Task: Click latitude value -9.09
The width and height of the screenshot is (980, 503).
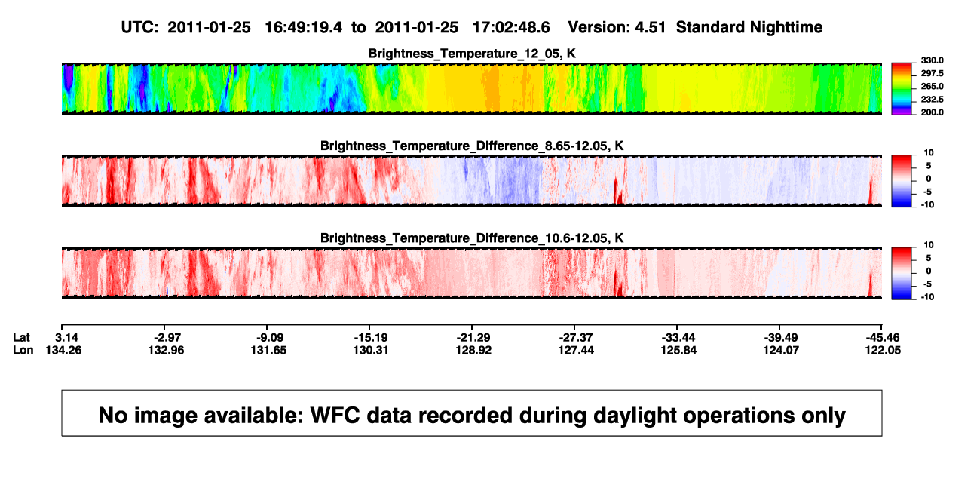Action: pos(271,337)
